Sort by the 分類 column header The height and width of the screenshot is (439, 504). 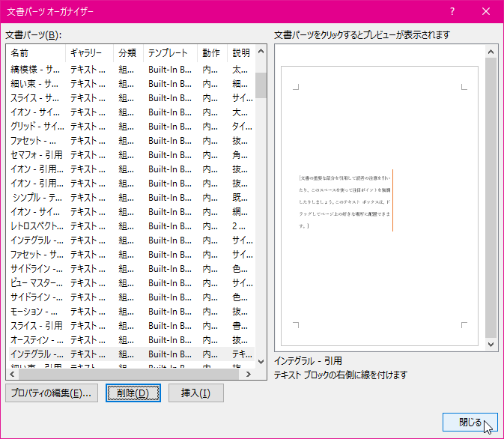[x=128, y=52]
